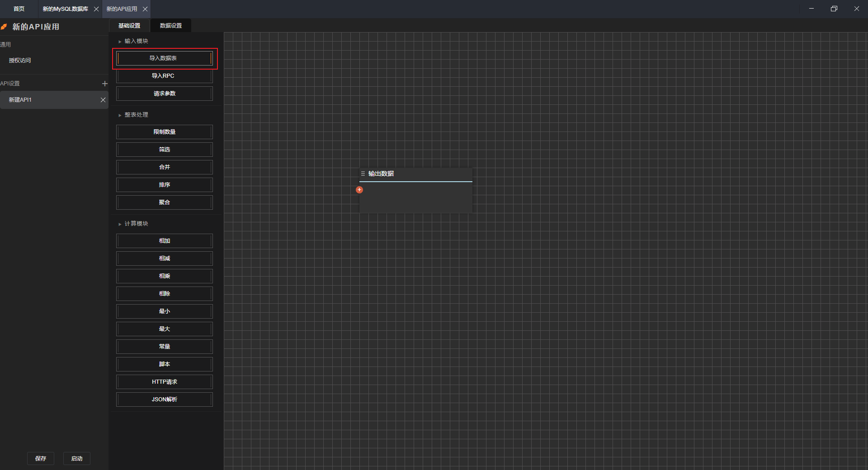Delete 新建API1 with its X icon
The width and height of the screenshot is (868, 470).
coord(103,100)
